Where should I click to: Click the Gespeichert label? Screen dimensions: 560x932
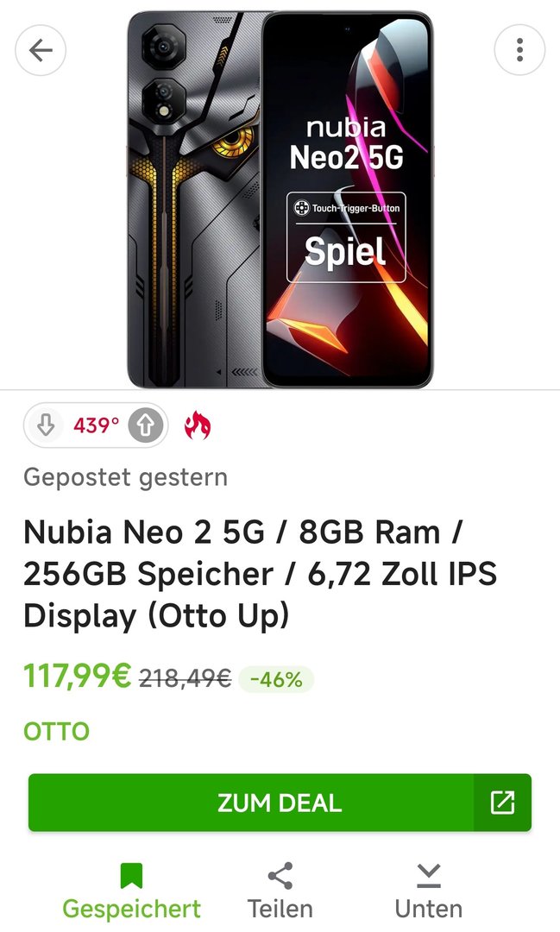pos(131,909)
